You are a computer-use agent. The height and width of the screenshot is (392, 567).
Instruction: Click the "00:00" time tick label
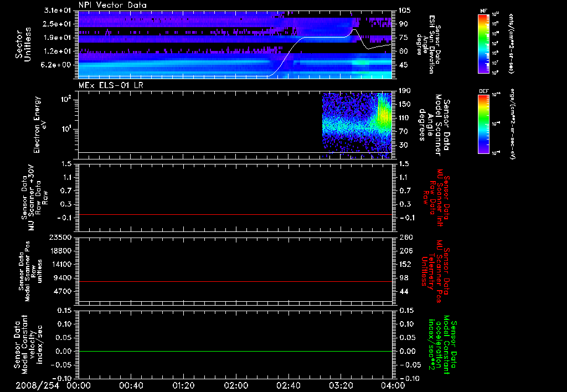click(79, 385)
